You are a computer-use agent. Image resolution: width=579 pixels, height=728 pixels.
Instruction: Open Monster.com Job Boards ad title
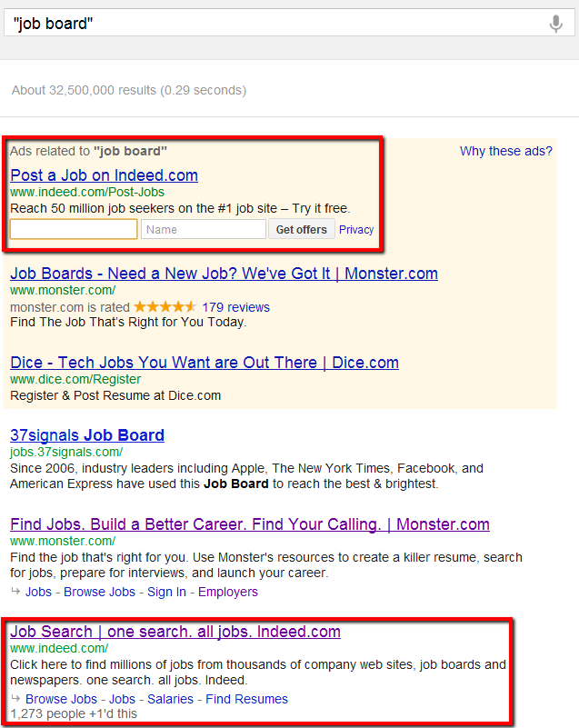224,274
